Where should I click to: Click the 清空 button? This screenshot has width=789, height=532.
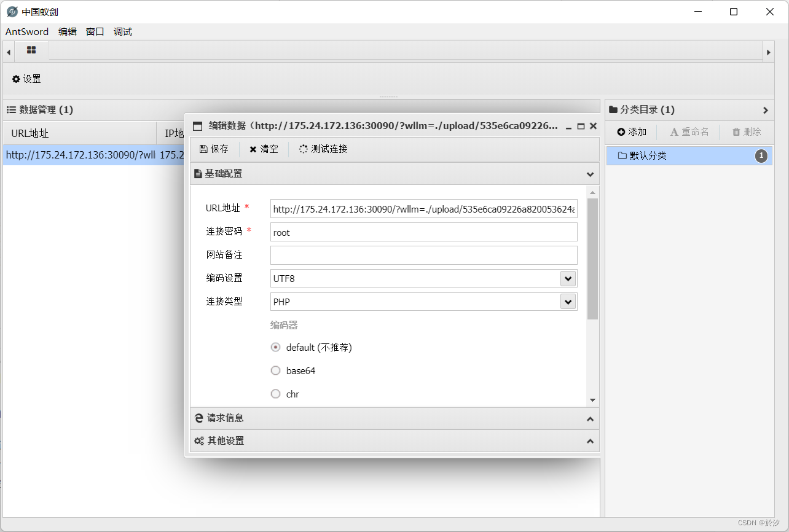[x=264, y=149]
